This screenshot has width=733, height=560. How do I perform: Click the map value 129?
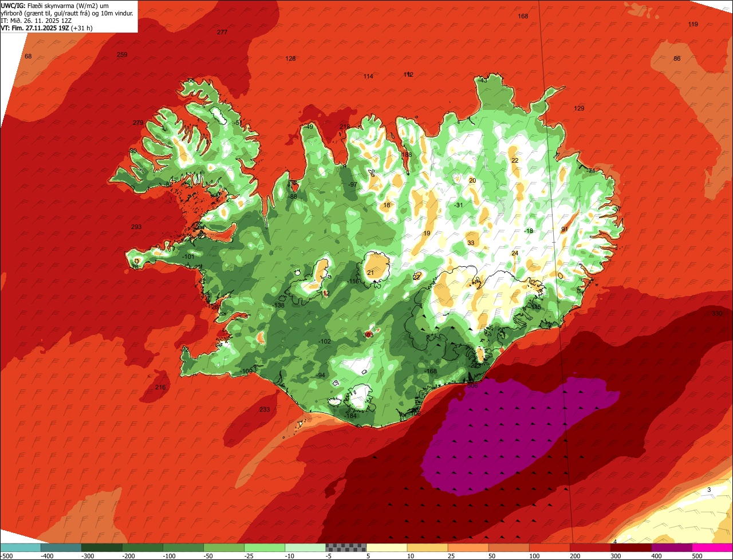coord(579,108)
